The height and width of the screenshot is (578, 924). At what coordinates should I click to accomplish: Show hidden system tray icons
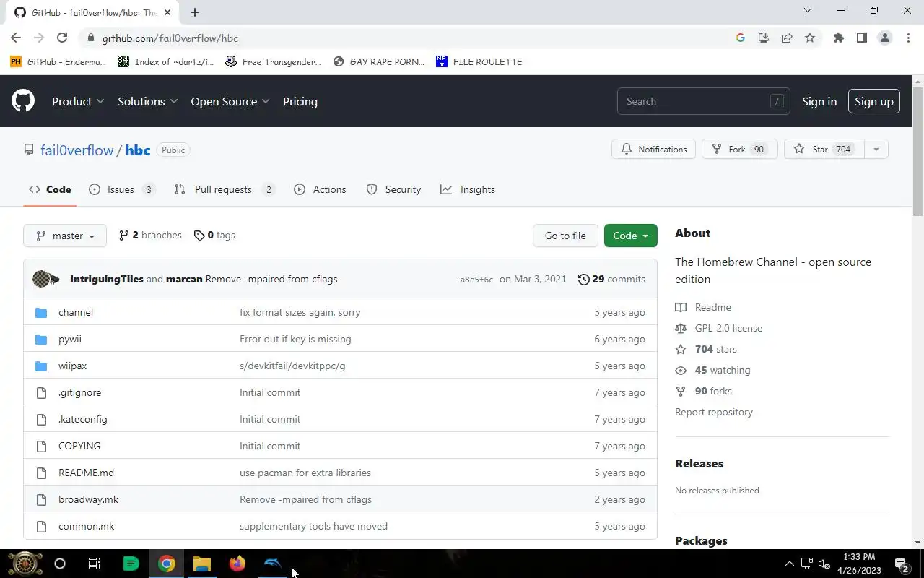(789, 564)
